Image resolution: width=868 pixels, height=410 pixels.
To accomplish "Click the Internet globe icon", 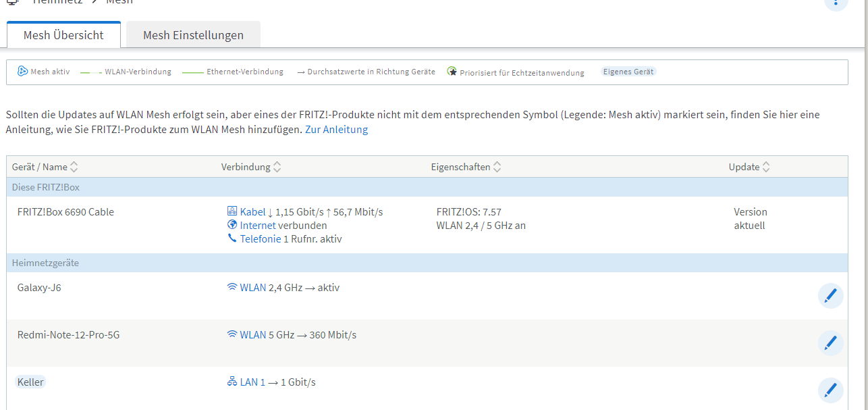I will [x=232, y=225].
